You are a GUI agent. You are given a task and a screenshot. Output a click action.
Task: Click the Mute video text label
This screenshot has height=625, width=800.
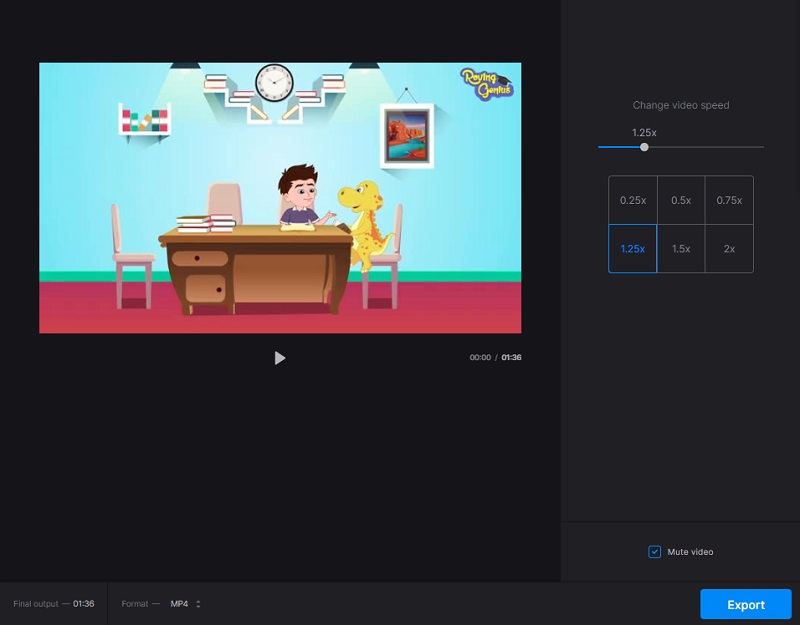coord(690,552)
